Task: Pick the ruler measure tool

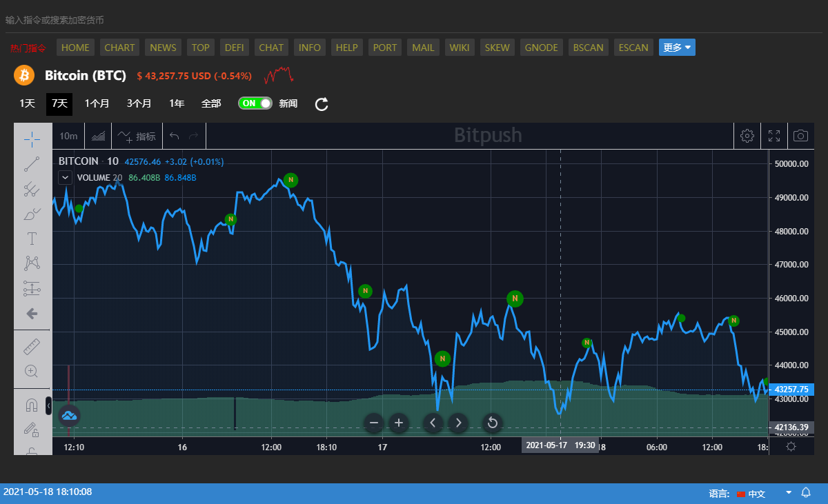Action: pyautogui.click(x=32, y=345)
